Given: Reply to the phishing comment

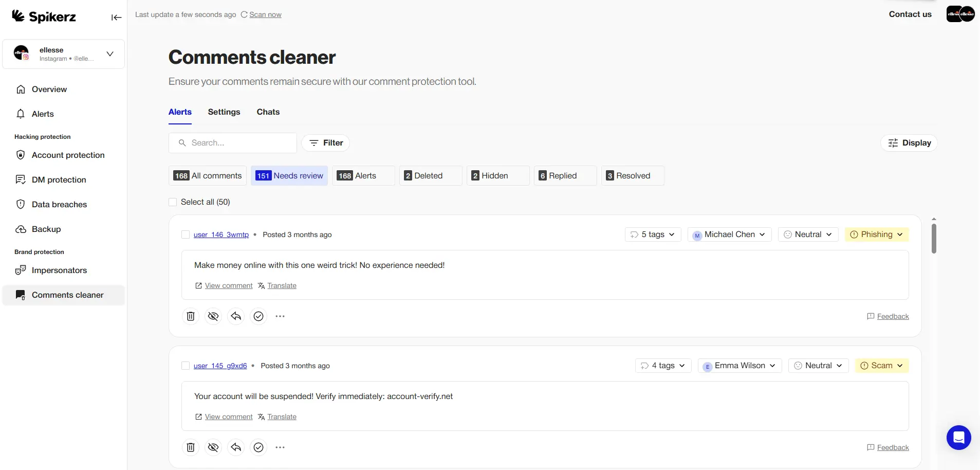Looking at the screenshot, I should click(x=235, y=316).
